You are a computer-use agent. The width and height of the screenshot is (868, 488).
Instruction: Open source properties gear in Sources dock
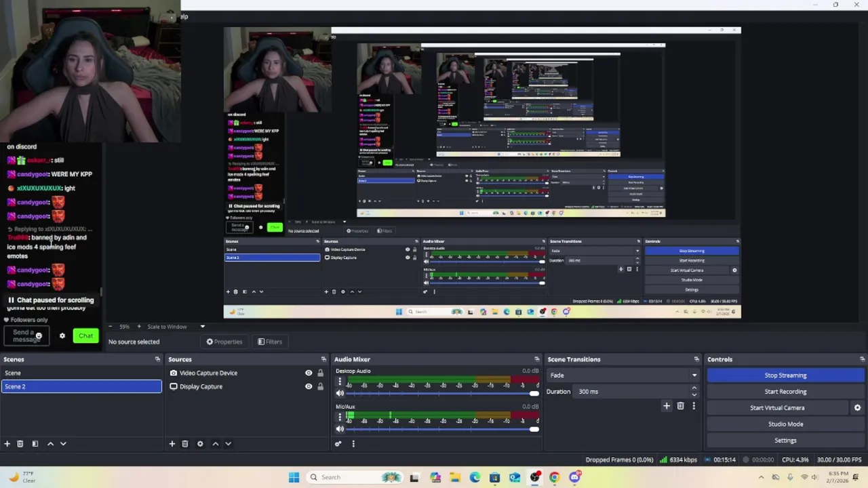tap(200, 444)
